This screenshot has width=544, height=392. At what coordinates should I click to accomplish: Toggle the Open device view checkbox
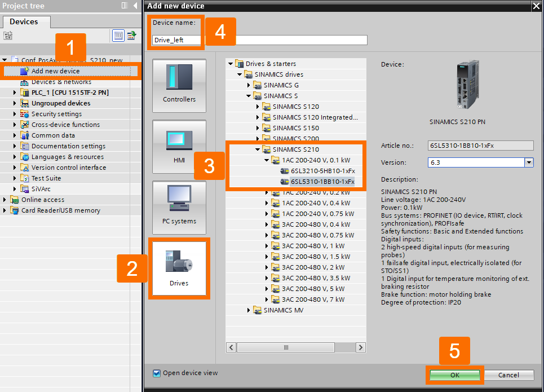click(157, 373)
